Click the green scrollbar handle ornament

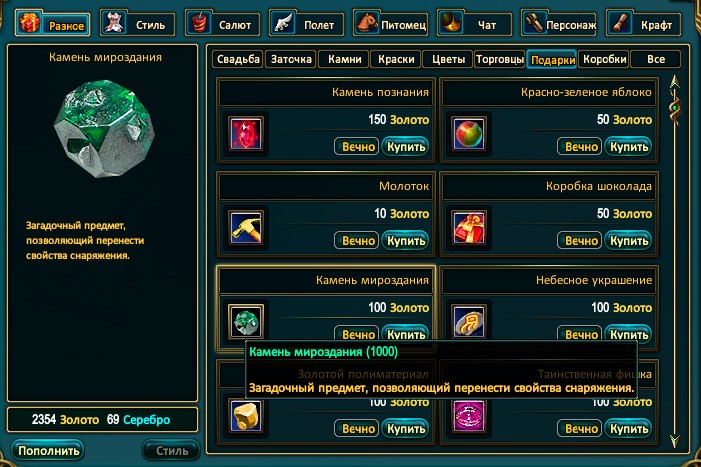675,109
